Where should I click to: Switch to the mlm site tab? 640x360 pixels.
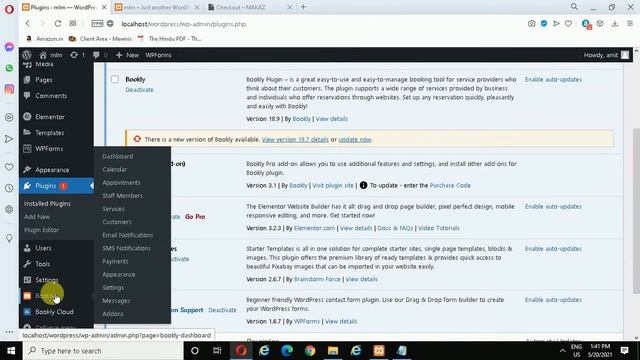tap(157, 7)
